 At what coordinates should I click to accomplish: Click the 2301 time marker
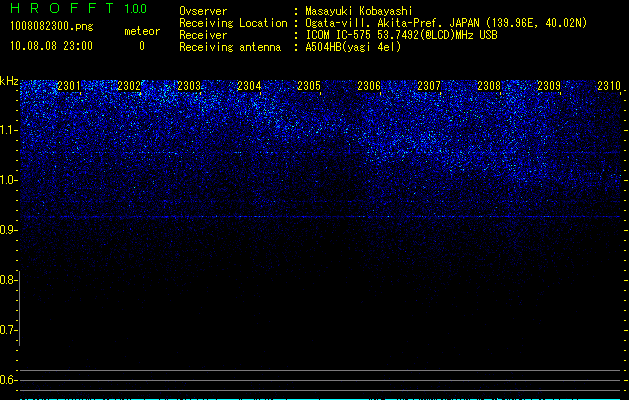(69, 86)
